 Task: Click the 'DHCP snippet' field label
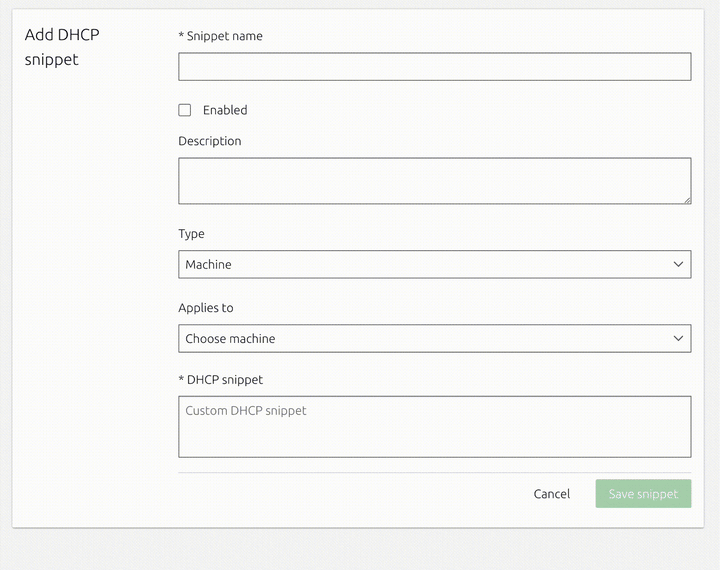(225, 380)
